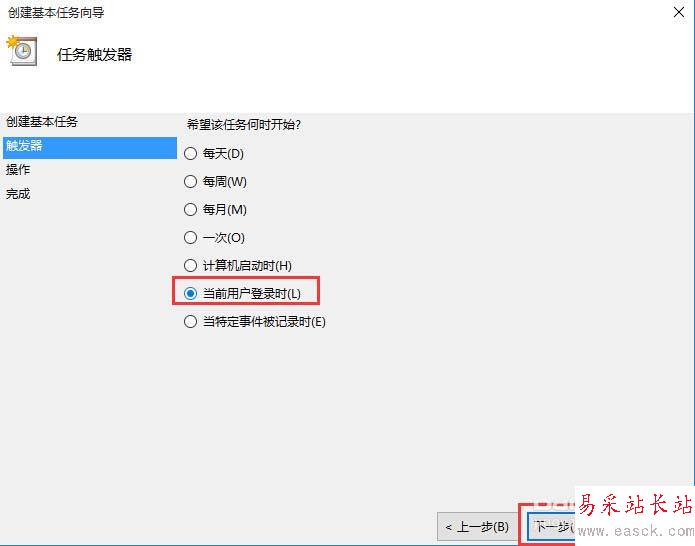Click the 下一步 next button

551,526
